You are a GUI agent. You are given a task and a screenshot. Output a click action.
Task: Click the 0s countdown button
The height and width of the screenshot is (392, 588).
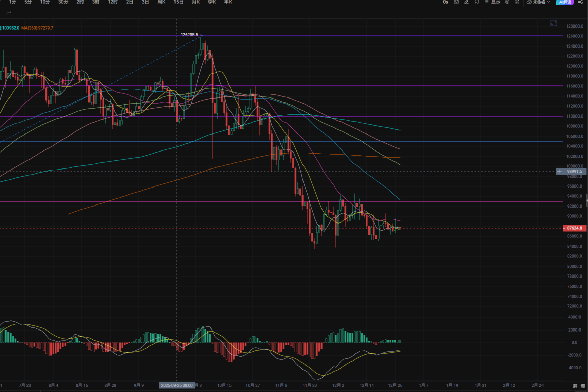445,2
